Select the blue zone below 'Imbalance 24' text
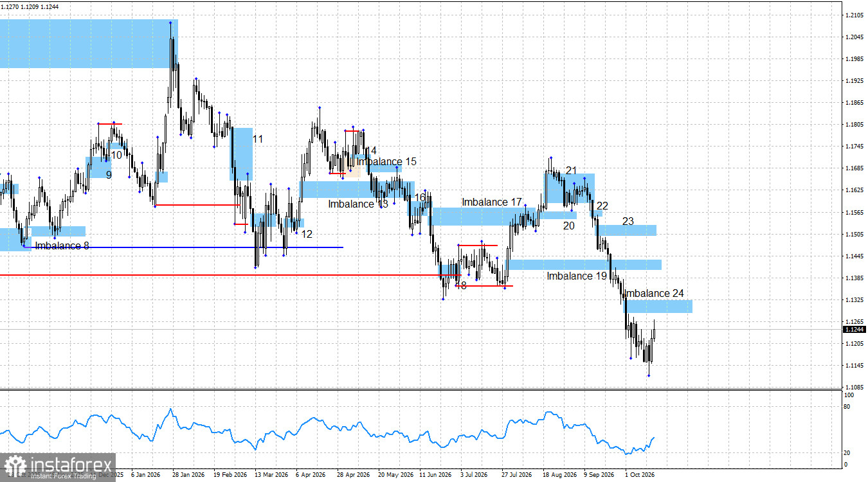 (659, 306)
